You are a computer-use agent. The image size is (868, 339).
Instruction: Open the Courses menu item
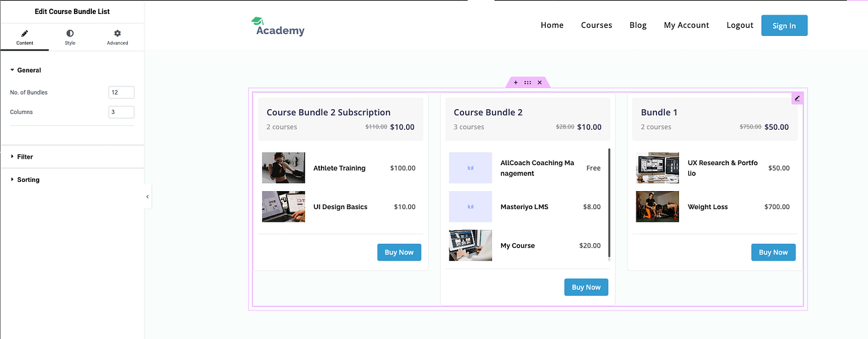point(596,25)
